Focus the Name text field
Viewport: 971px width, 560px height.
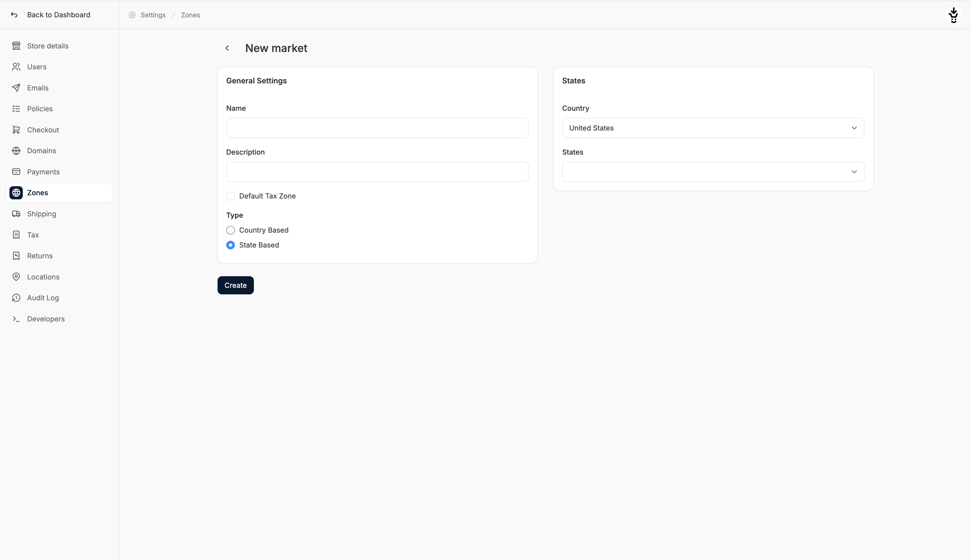coord(377,128)
